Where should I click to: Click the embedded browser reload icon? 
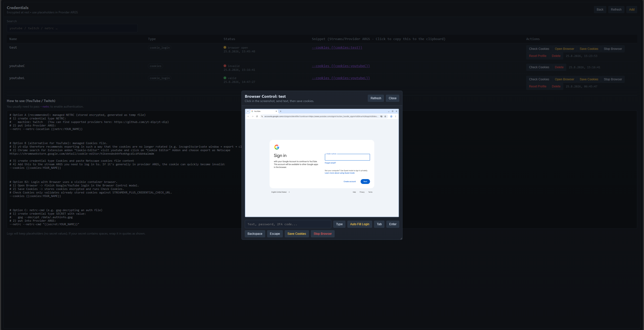coord(257,116)
